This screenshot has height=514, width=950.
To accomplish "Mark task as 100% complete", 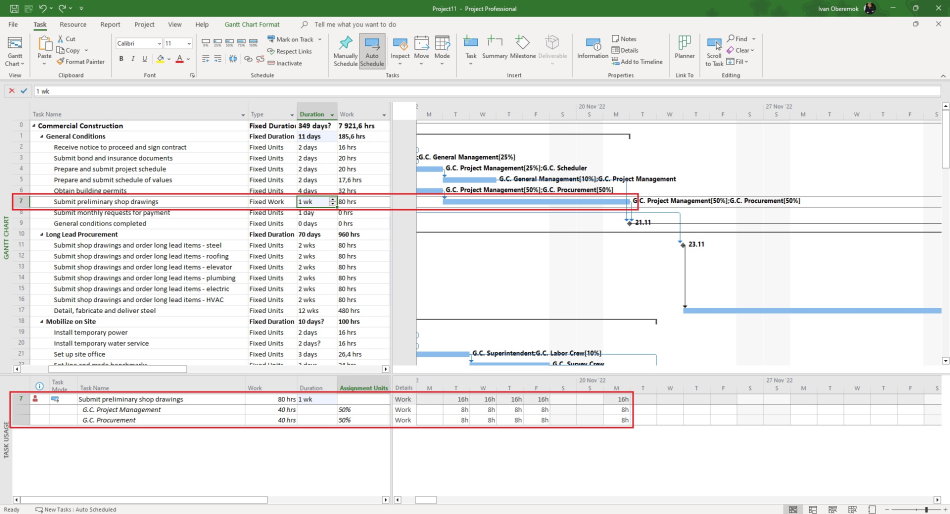I will click(x=253, y=44).
